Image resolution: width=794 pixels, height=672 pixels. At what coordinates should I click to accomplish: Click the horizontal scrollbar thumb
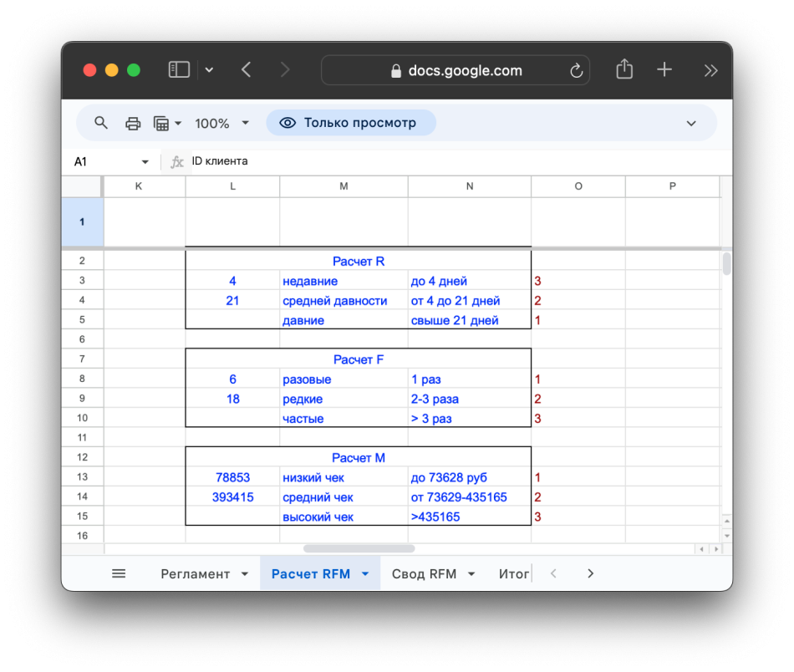[359, 549]
